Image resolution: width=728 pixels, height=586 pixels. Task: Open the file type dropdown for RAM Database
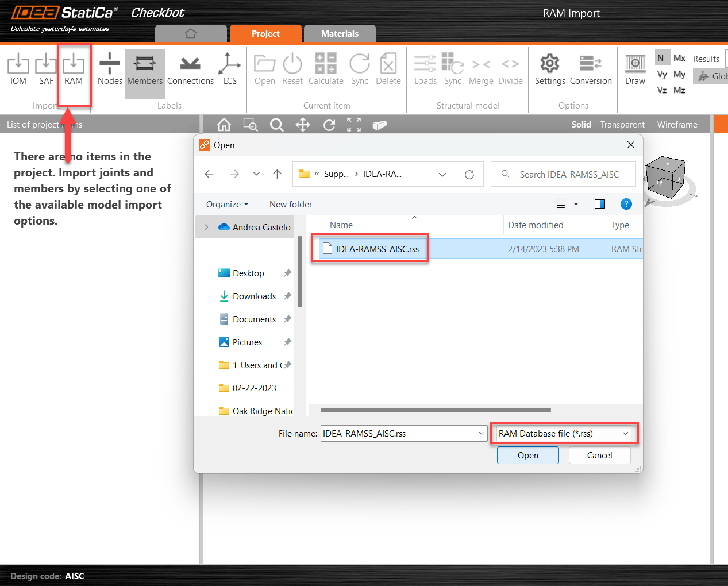coord(625,434)
